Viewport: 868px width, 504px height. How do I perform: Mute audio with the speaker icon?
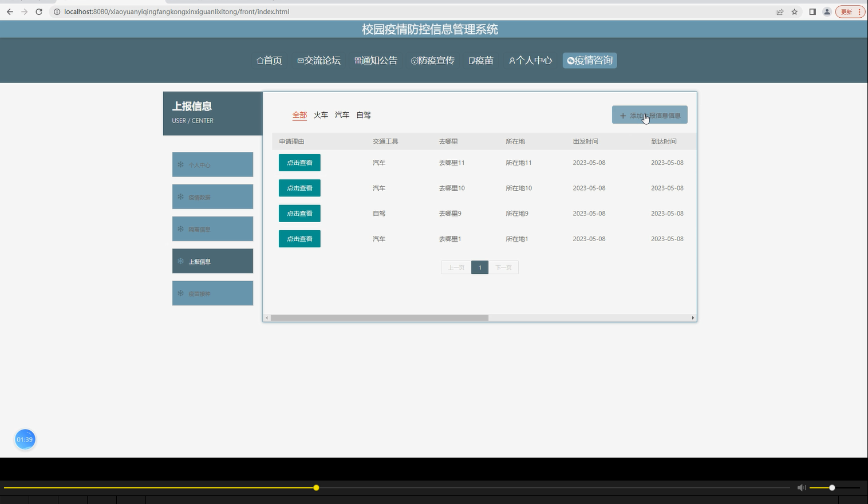click(801, 487)
